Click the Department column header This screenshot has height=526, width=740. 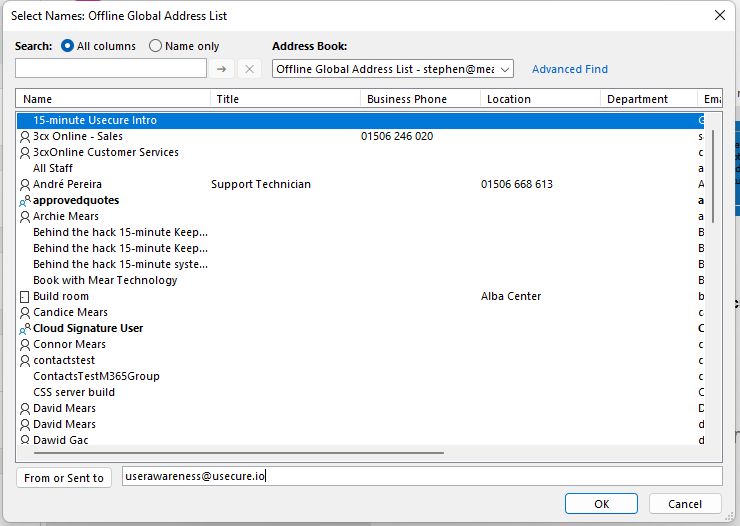[648, 99]
